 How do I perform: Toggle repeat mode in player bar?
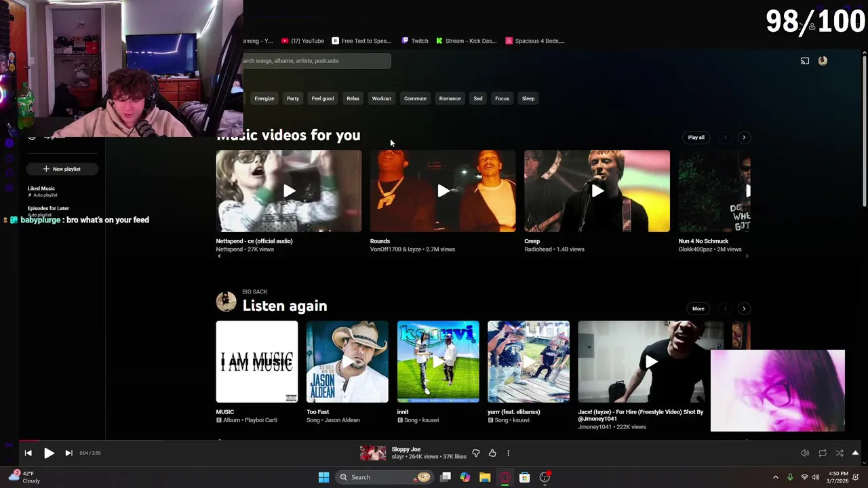pos(823,453)
